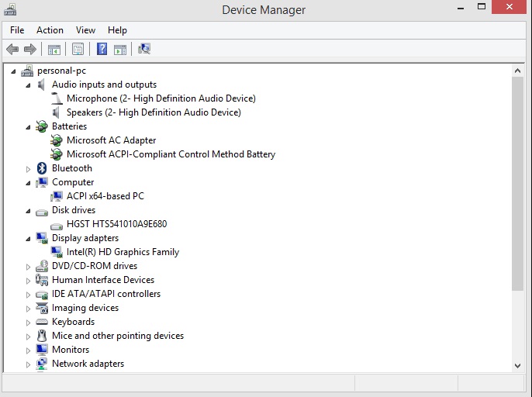Click the ACPI-Compliant Control Method Battery icon
This screenshot has height=397, width=532.
(57, 154)
